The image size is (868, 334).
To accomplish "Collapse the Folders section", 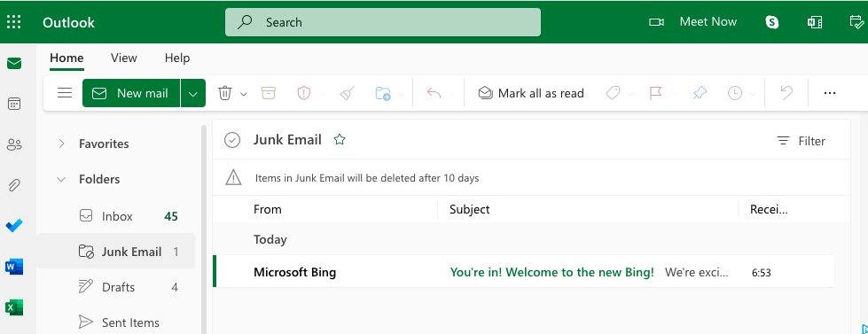I will tap(61, 179).
